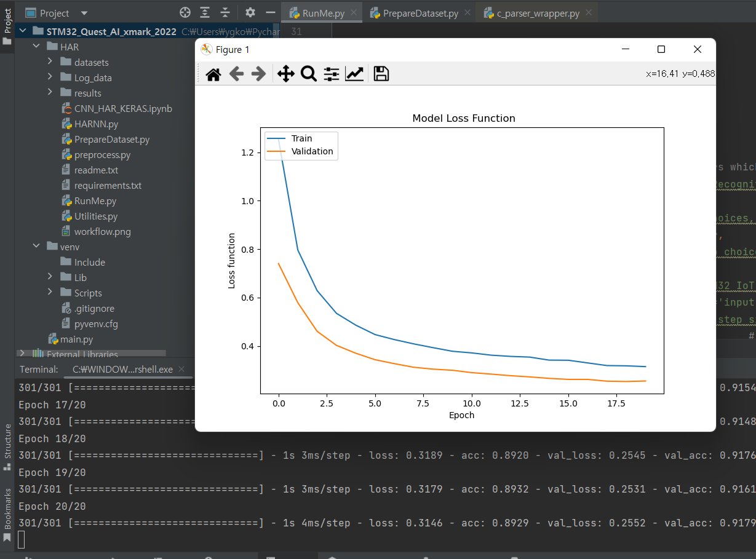Viewport: 756px width, 559px height.
Task: Activate the Pan axes tool
Action: (286, 74)
